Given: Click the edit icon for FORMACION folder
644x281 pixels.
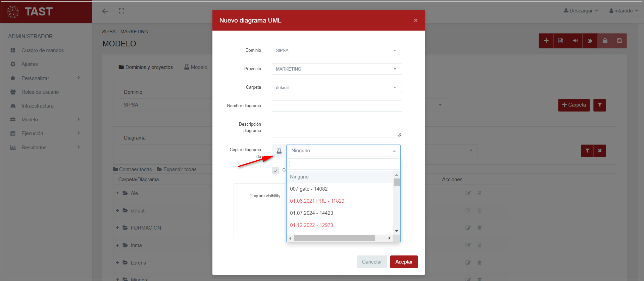Looking at the screenshot, I should (x=468, y=228).
